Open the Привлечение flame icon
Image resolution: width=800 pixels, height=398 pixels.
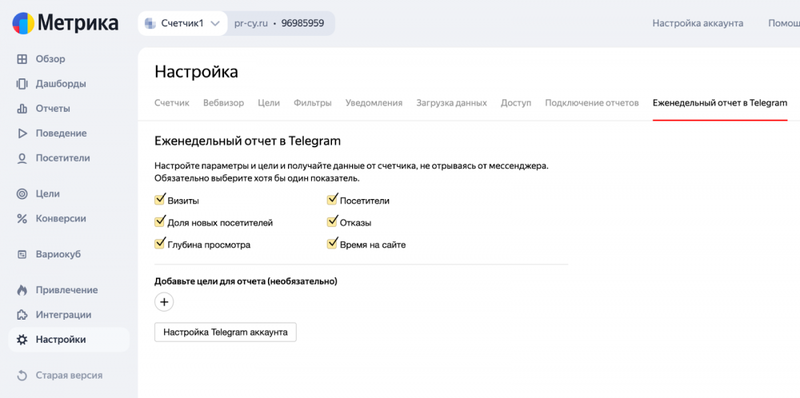point(22,290)
